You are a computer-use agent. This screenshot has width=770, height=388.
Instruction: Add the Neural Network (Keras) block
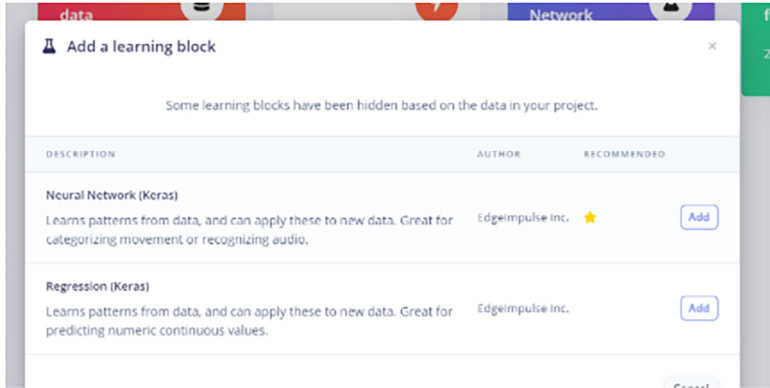coord(699,217)
